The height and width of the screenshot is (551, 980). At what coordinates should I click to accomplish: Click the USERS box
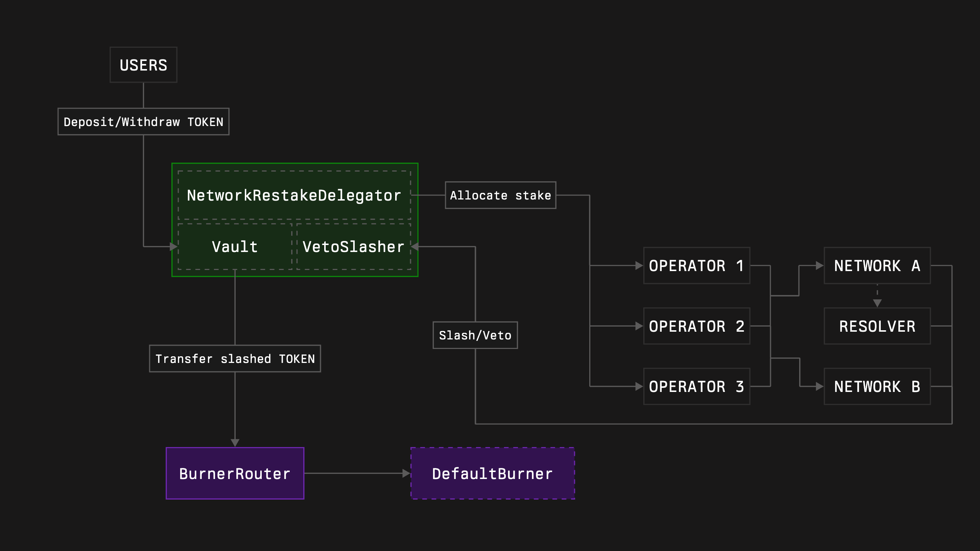pyautogui.click(x=143, y=65)
